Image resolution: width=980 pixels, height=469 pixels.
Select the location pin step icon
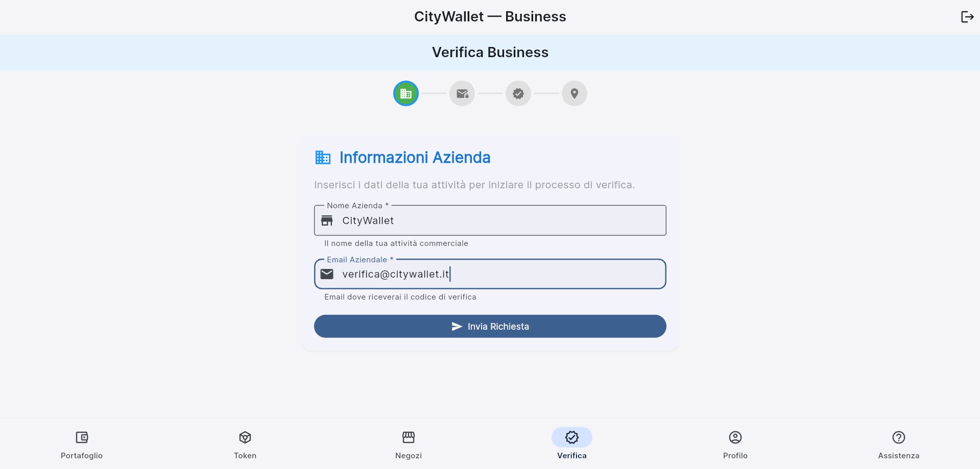click(574, 93)
